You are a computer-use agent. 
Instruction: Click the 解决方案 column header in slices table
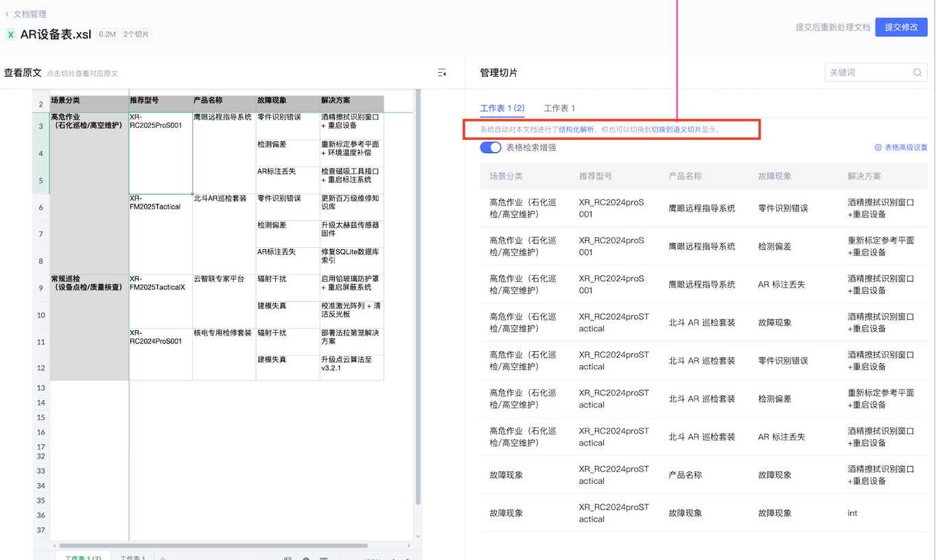coord(864,176)
